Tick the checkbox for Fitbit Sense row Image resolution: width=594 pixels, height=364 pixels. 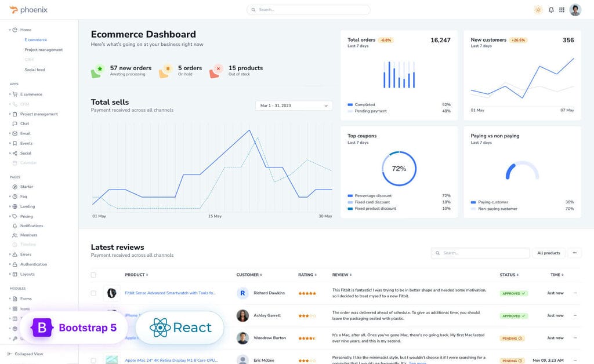point(93,293)
